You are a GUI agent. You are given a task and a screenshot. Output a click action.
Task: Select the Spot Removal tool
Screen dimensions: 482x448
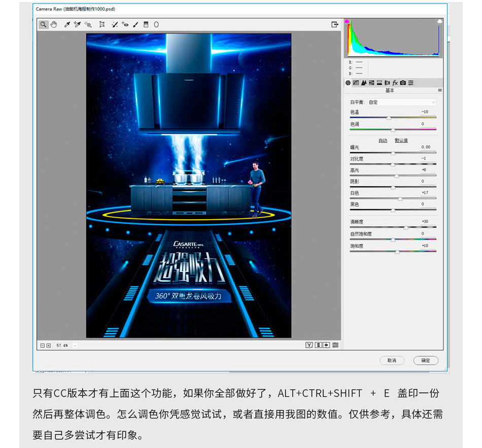(115, 24)
